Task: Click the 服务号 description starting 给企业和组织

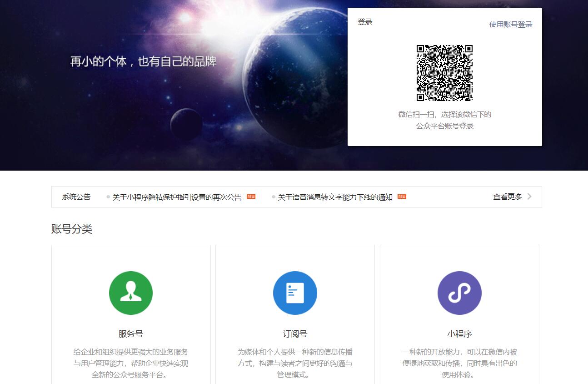Action: point(131,363)
